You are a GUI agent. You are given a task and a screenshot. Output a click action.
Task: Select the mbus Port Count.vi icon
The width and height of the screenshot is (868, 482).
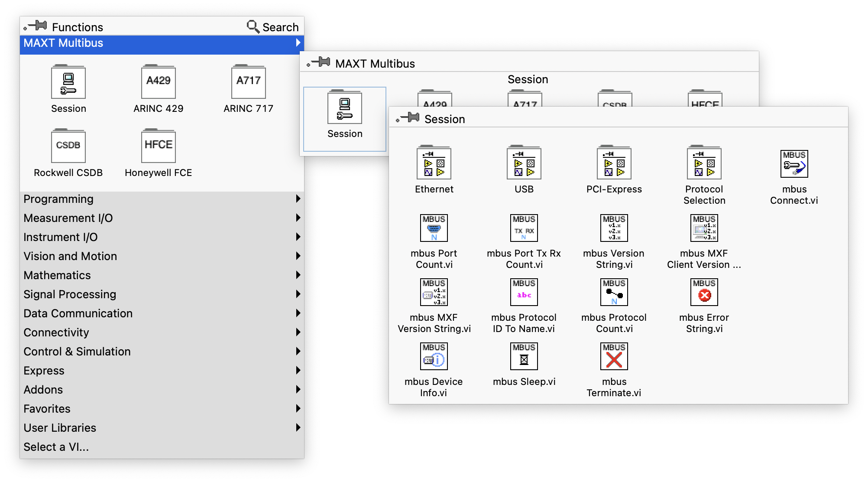[434, 228]
